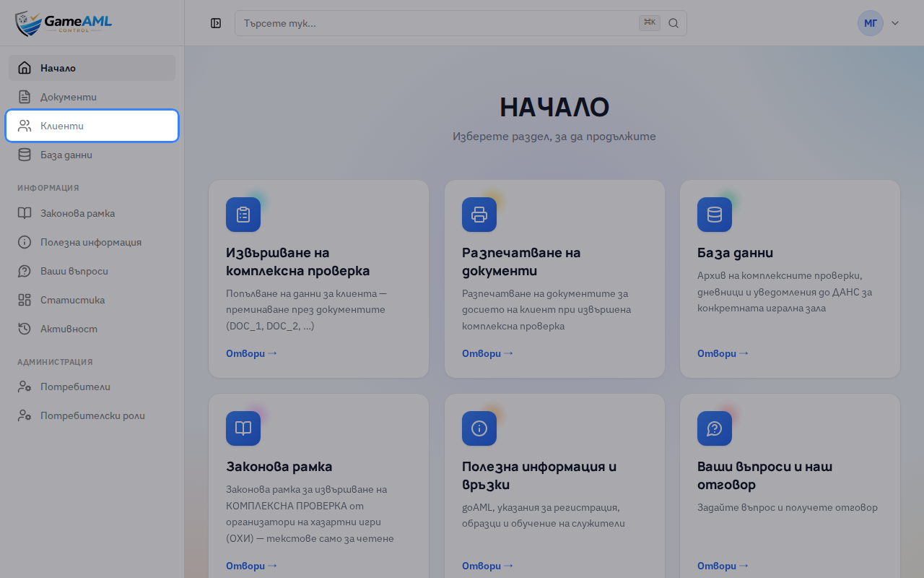Click Отвори link on Ваши въпроси card

pyautogui.click(x=723, y=566)
